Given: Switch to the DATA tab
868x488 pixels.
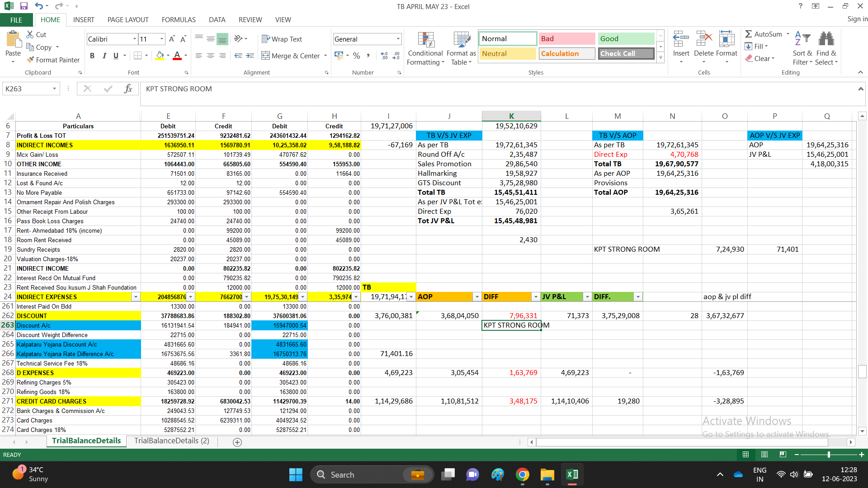Looking at the screenshot, I should [x=217, y=20].
